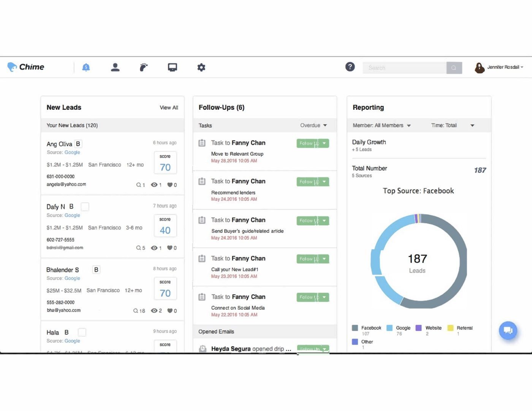Click the help question mark icon
Image resolution: width=532 pixels, height=411 pixels.
(350, 66)
